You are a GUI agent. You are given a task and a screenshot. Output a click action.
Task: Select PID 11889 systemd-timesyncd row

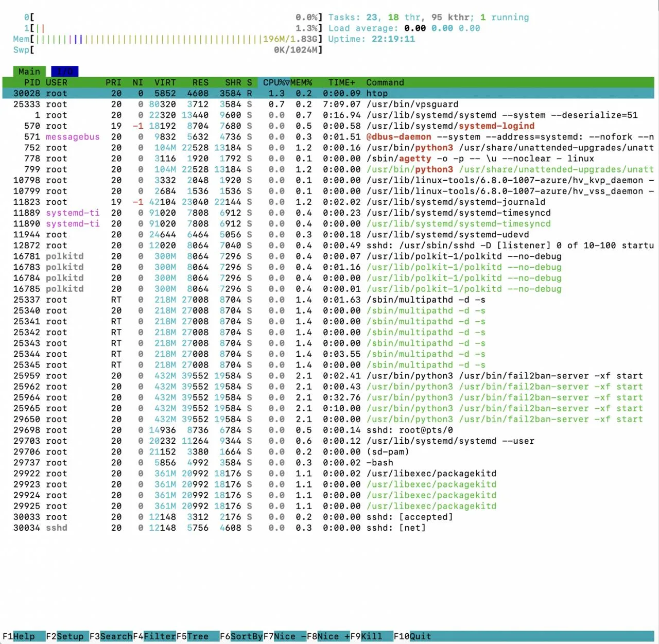(x=328, y=213)
